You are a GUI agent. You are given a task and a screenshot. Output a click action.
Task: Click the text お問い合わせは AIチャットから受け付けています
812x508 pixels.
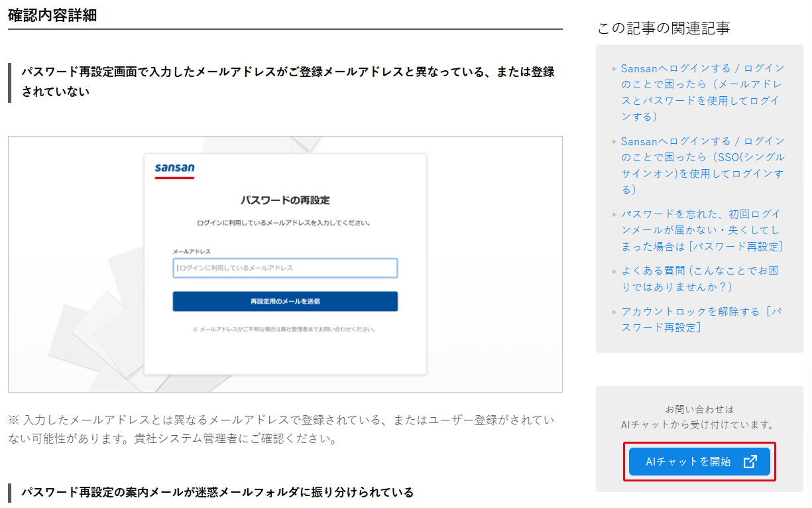tap(699, 416)
